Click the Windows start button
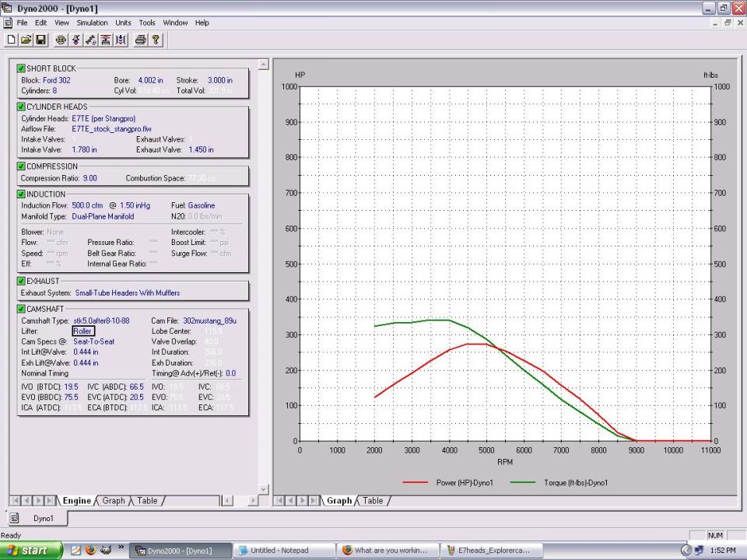This screenshot has width=747, height=560. 31,550
